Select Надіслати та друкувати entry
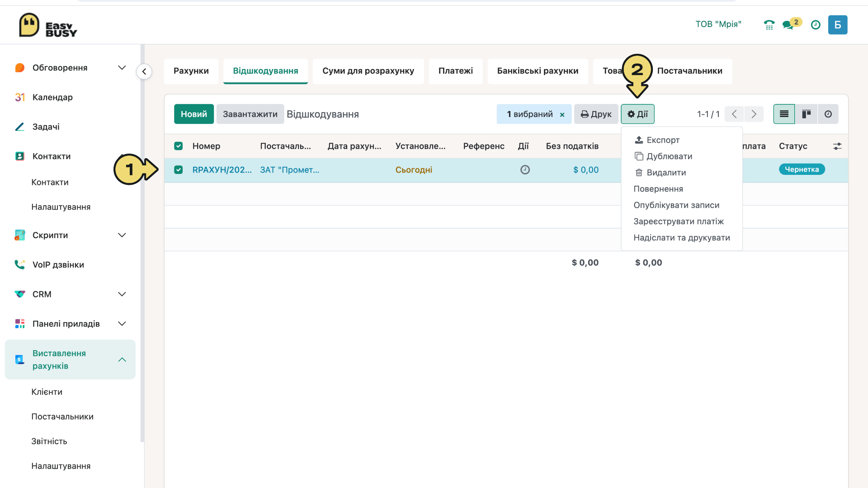 [682, 238]
